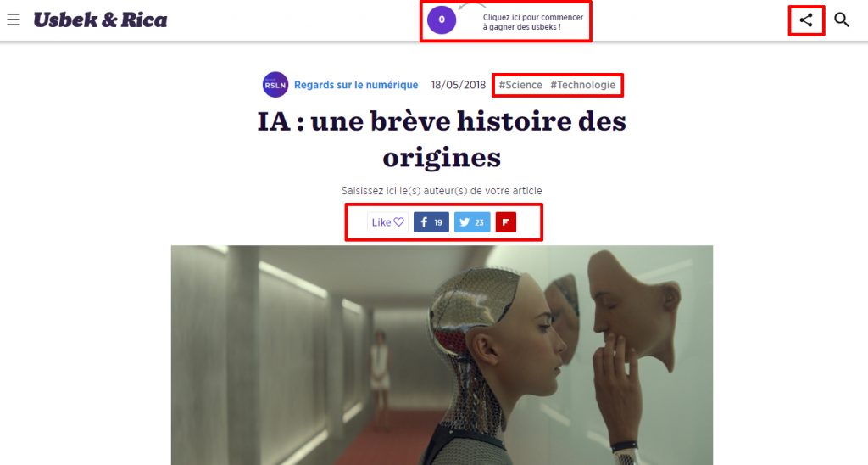
Task: Click the 'Saisissez ici le(s) auteur(s)' text
Action: [442, 191]
